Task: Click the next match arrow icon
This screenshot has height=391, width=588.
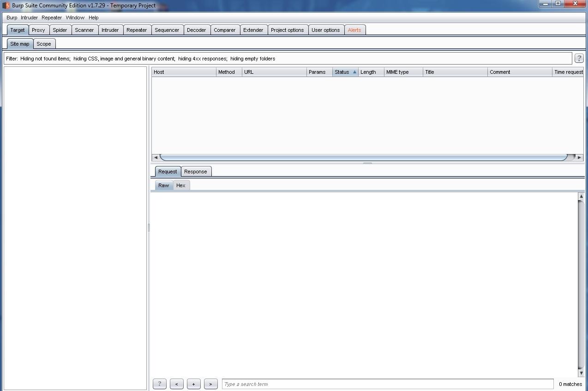Action: point(210,384)
